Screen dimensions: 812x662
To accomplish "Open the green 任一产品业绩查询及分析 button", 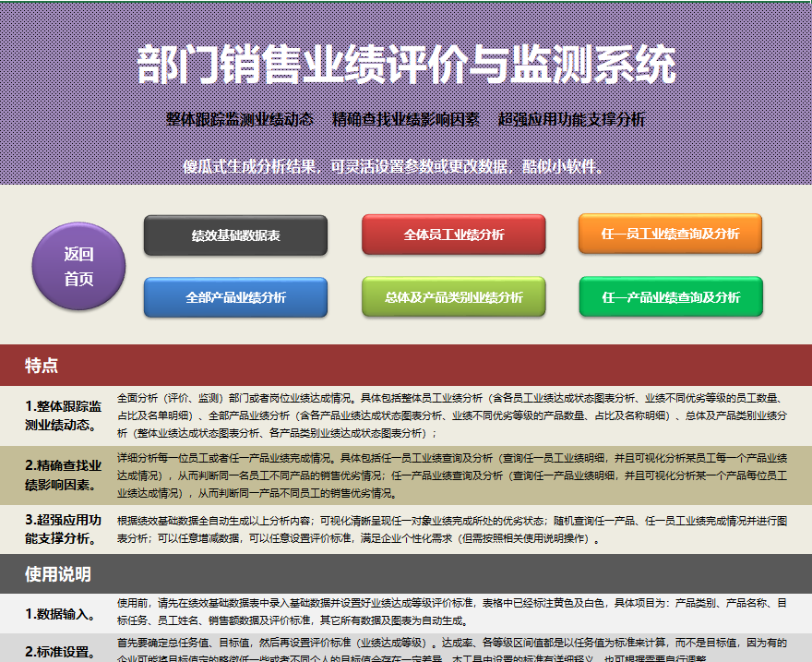I will [670, 297].
